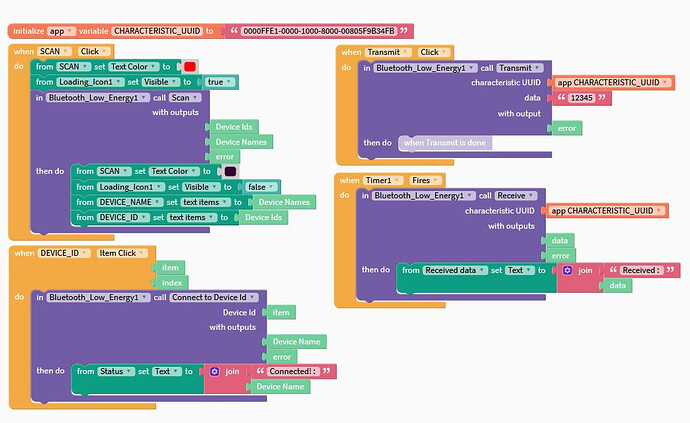Select the 'index' parameter block

click(x=172, y=283)
